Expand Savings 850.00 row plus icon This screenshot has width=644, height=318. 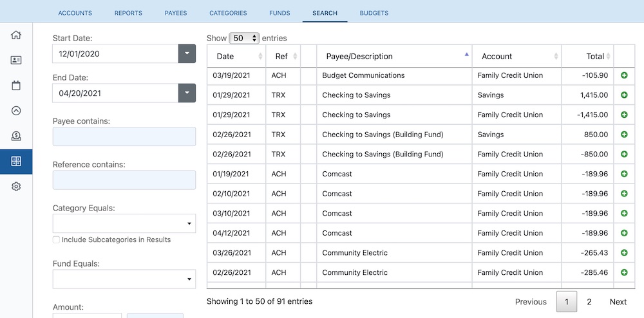pos(624,135)
